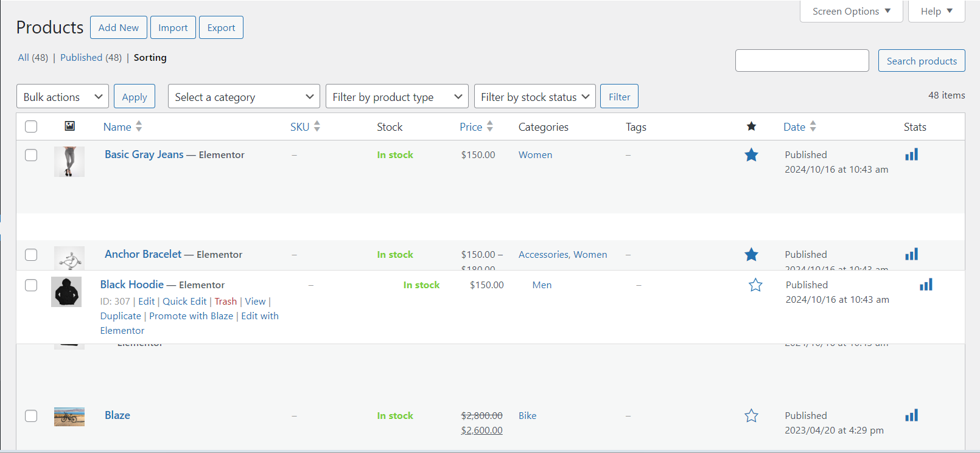The image size is (980, 453).
Task: Open stats chart for Blaze product
Action: coord(911,416)
